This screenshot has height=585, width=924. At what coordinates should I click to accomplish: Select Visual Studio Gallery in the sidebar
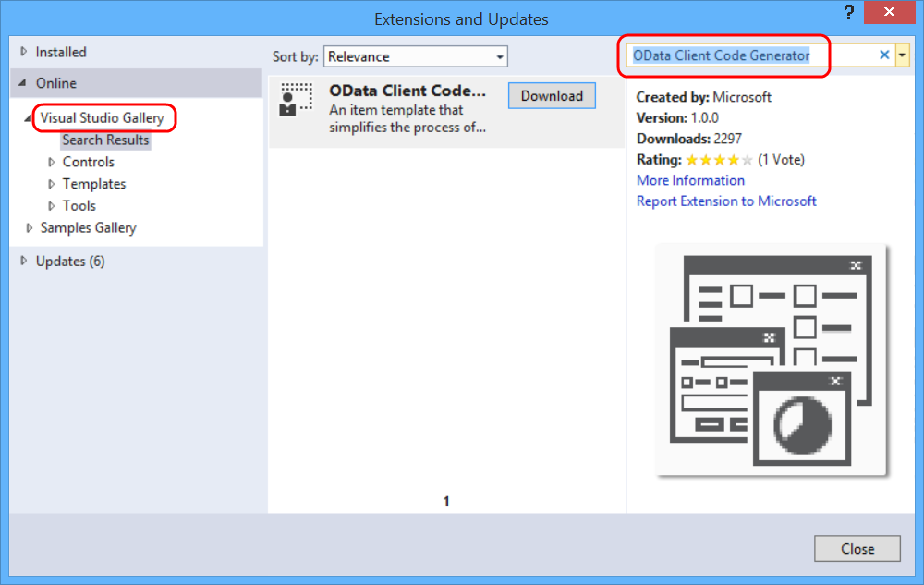[x=103, y=117]
